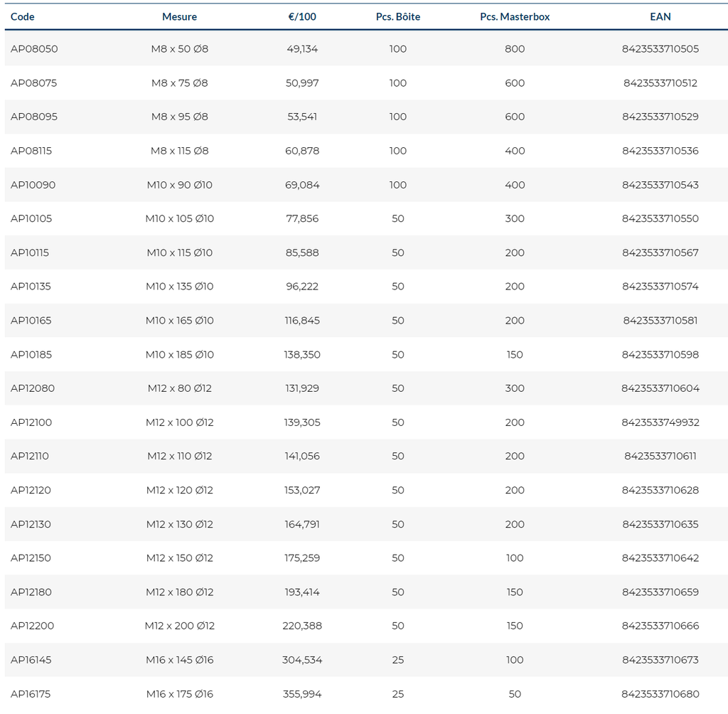Click price 164,791
728x714 pixels.
[302, 524]
